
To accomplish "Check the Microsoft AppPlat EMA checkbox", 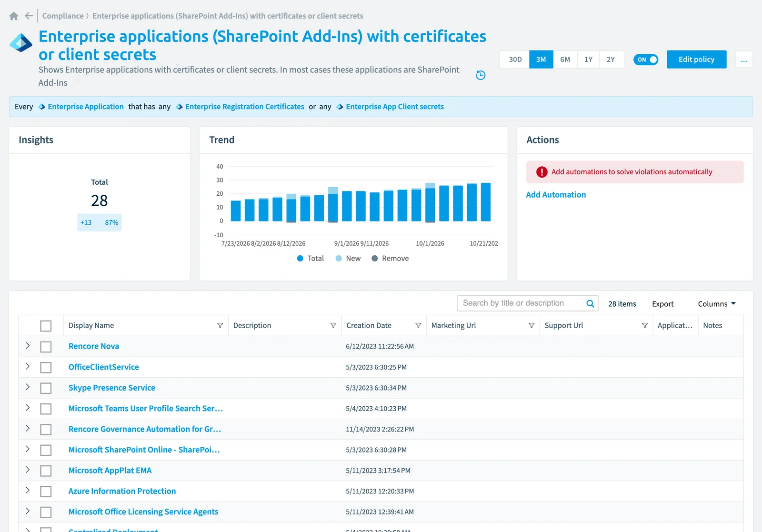I will [x=46, y=471].
